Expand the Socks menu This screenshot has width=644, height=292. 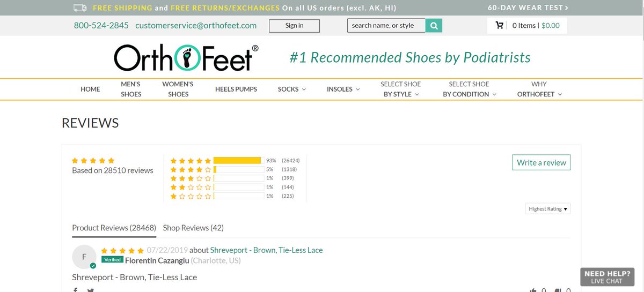[292, 89]
